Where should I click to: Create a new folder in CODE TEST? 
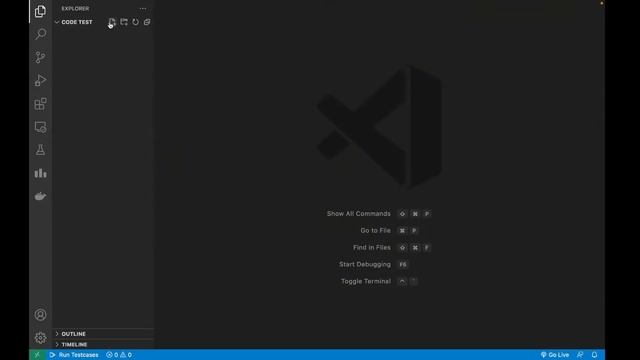pyautogui.click(x=124, y=22)
